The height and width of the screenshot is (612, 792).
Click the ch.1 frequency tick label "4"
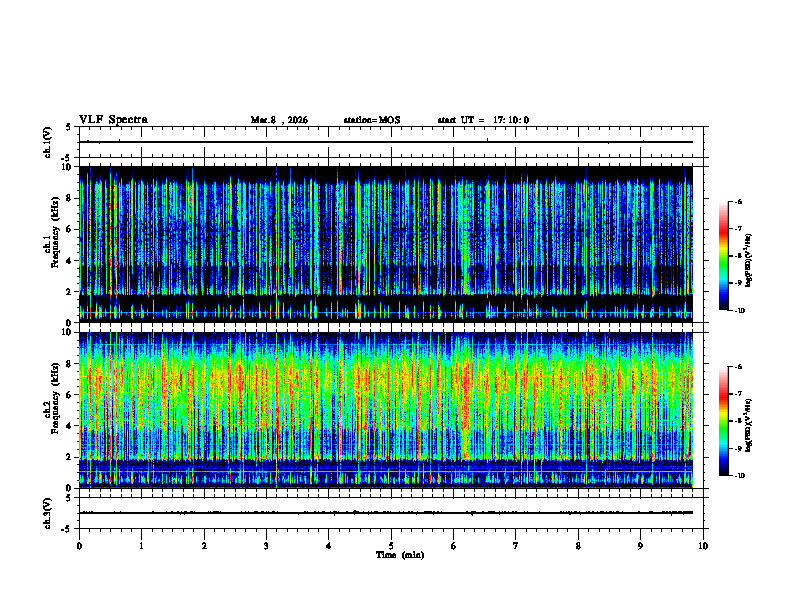coord(69,261)
